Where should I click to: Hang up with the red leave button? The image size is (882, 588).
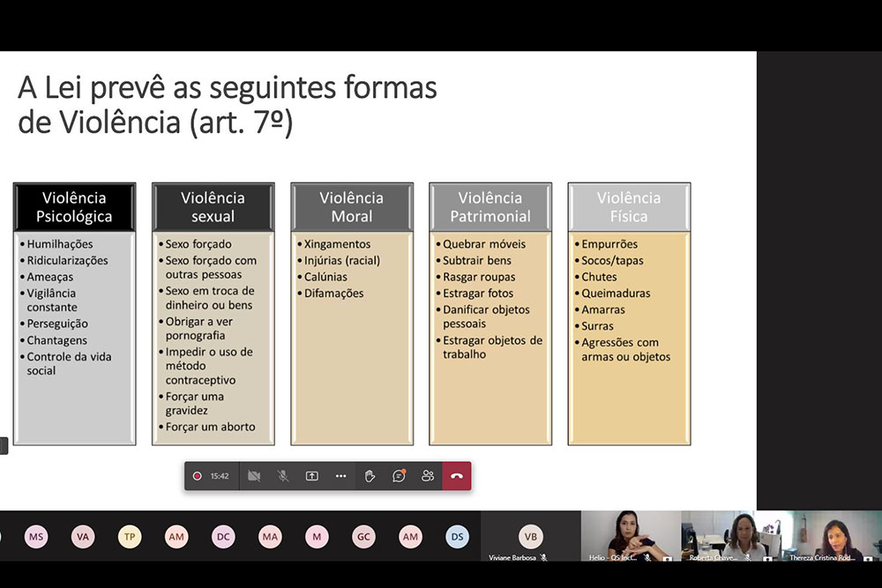pos(456,476)
